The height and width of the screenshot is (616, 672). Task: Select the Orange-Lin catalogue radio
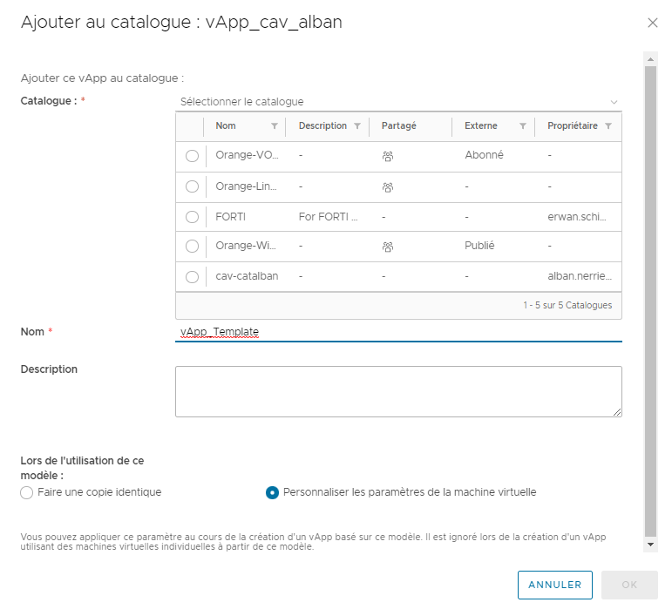[x=192, y=186]
